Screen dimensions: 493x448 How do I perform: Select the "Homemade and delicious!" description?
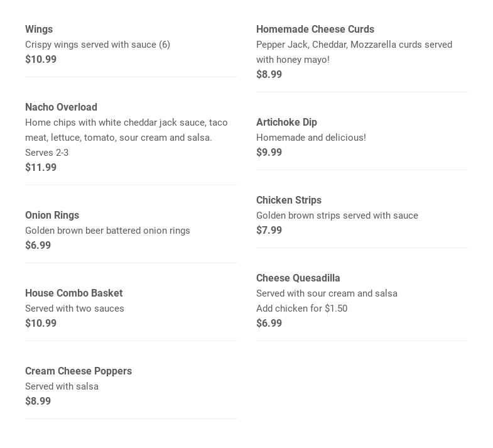(311, 138)
